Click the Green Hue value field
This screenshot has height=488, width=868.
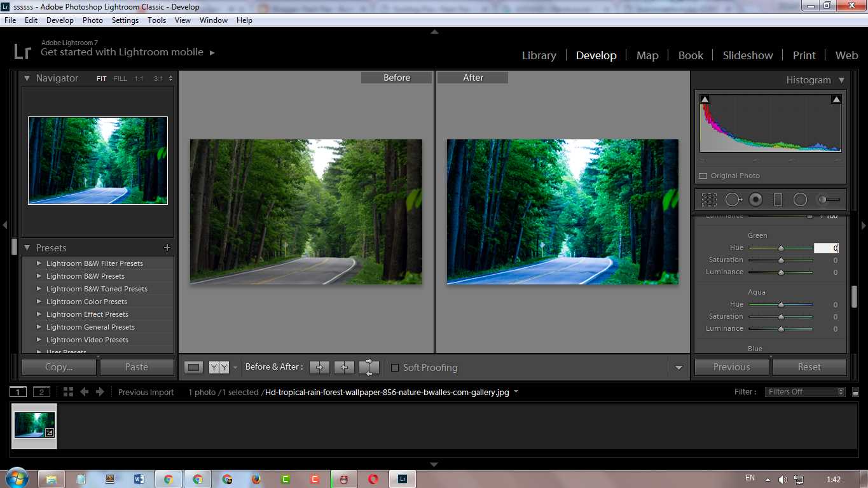pyautogui.click(x=826, y=248)
